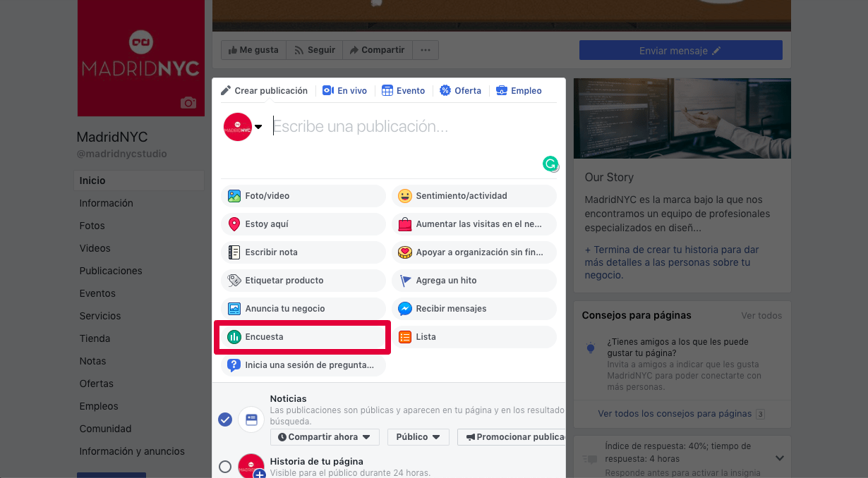The height and width of the screenshot is (478, 868).
Task: Click the Seguir button
Action: (x=315, y=50)
